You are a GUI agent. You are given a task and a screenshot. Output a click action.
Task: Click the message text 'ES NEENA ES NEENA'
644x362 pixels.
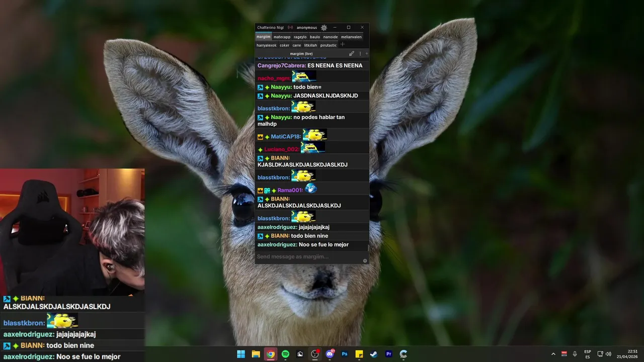pyautogui.click(x=335, y=65)
